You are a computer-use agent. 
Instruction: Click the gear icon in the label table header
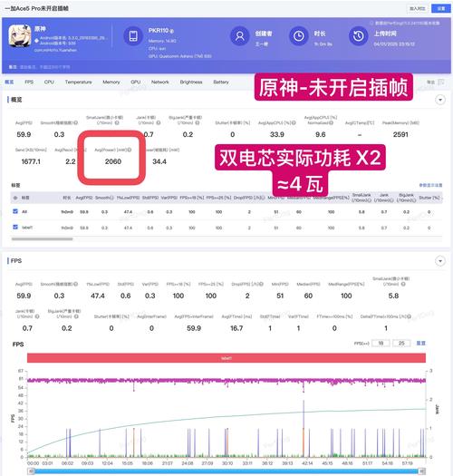click(x=15, y=198)
